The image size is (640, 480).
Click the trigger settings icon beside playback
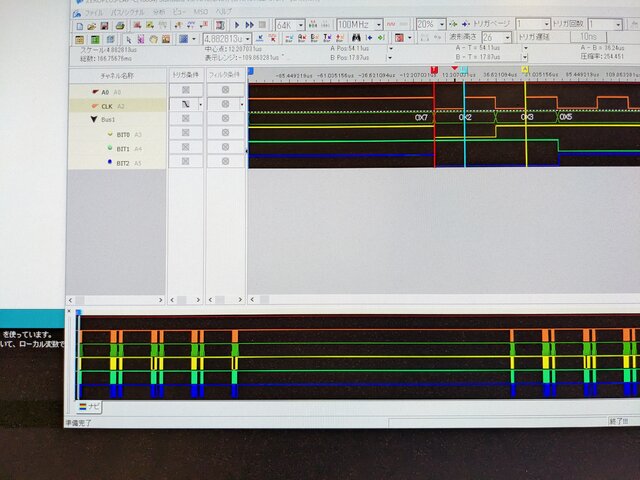coord(220,26)
